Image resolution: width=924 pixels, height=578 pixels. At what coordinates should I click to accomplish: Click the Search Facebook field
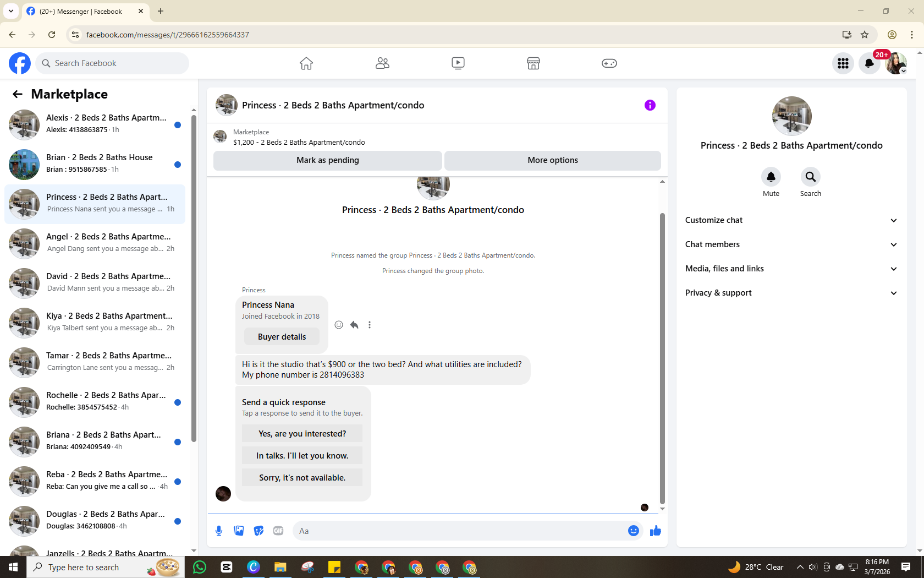click(x=112, y=63)
